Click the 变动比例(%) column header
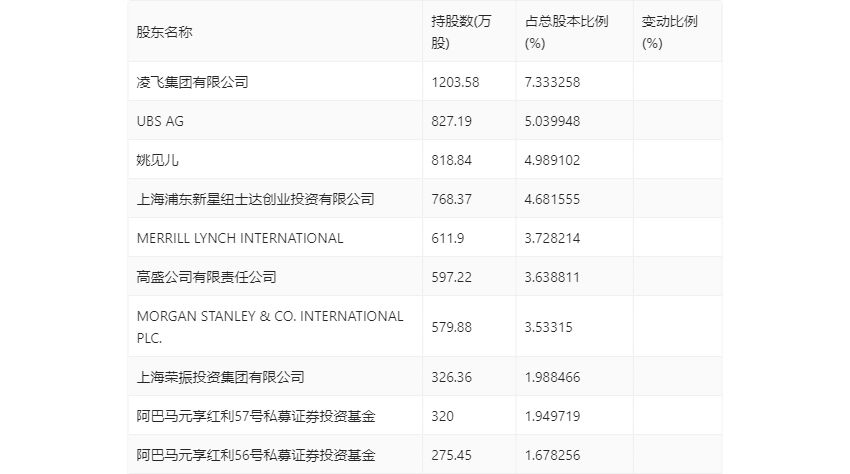The height and width of the screenshot is (474, 850). (669, 32)
